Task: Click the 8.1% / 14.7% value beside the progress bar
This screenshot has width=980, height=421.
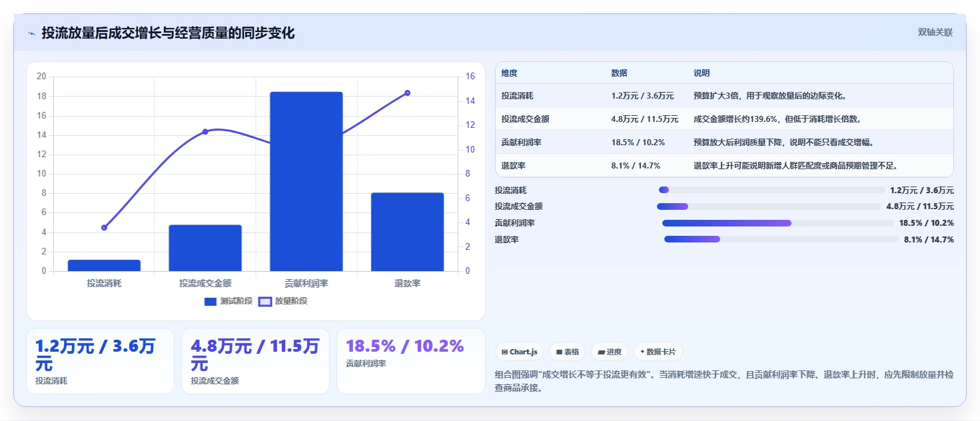Action: pos(929,239)
